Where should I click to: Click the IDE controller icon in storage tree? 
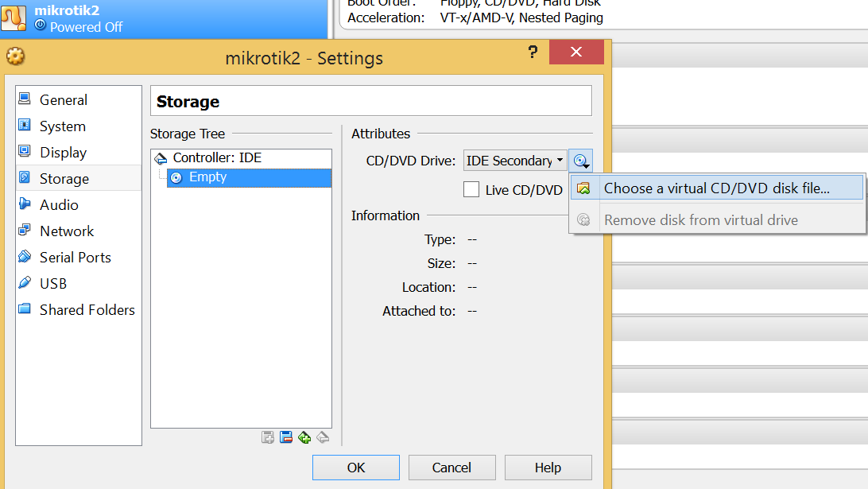(161, 159)
